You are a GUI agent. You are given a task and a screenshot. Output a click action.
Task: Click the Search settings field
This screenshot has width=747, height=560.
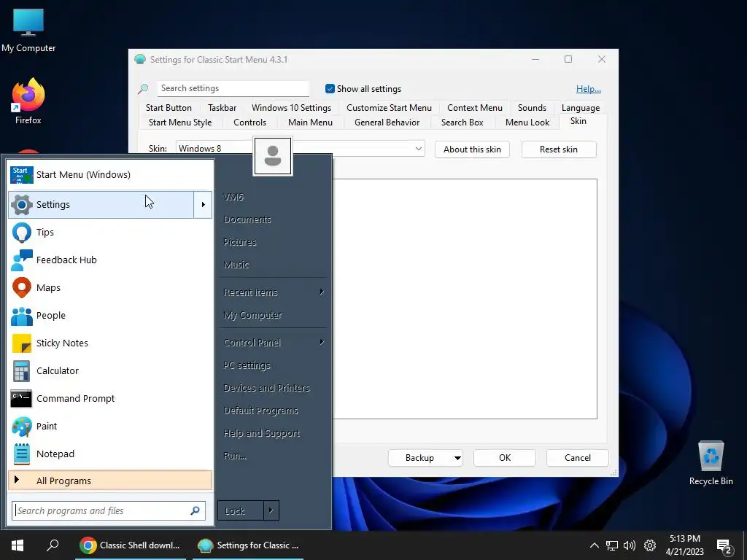233,88
